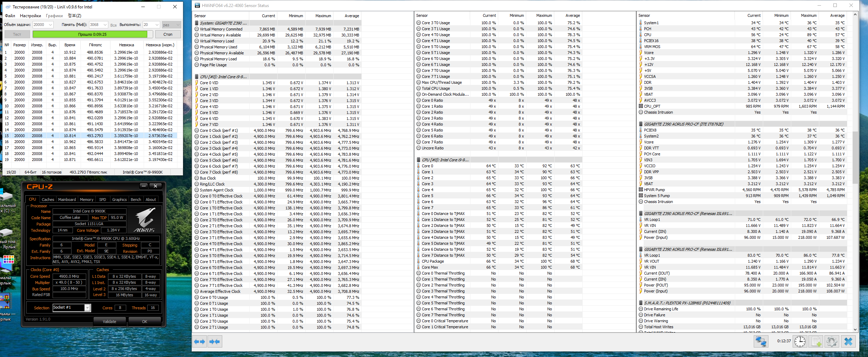
Task: Click the Uncore Ratio sensor row
Action: tap(498, 148)
